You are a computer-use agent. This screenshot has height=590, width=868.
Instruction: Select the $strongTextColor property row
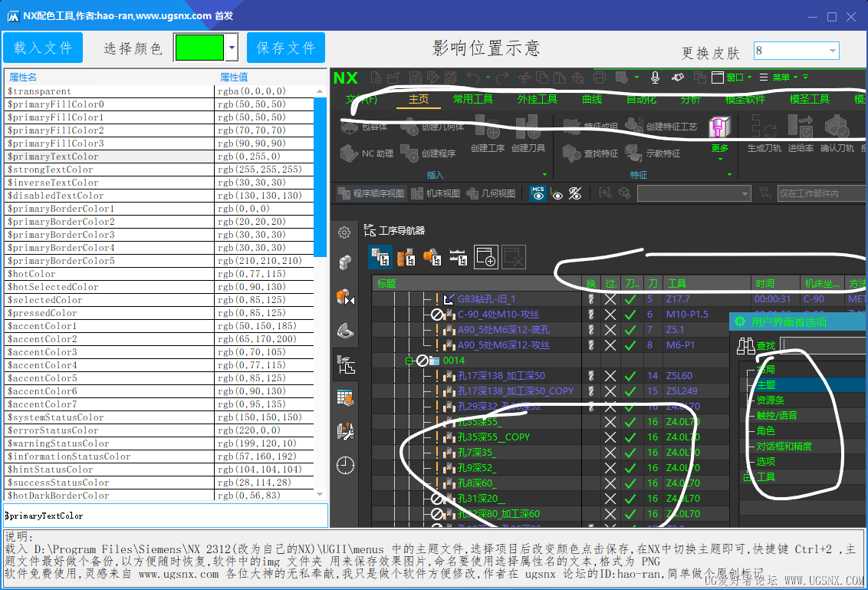point(159,170)
